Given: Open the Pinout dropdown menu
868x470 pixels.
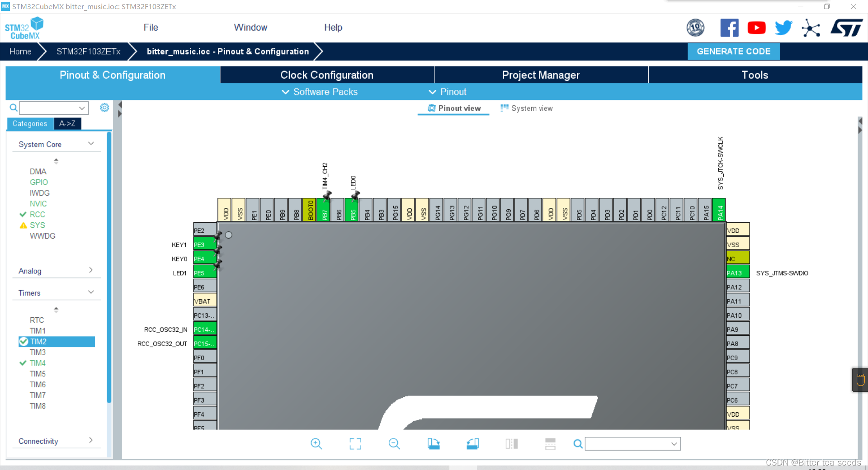Looking at the screenshot, I should (447, 92).
